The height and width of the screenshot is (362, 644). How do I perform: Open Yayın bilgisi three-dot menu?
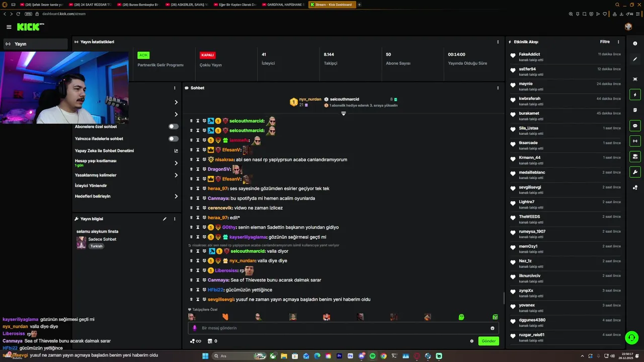tap(175, 219)
